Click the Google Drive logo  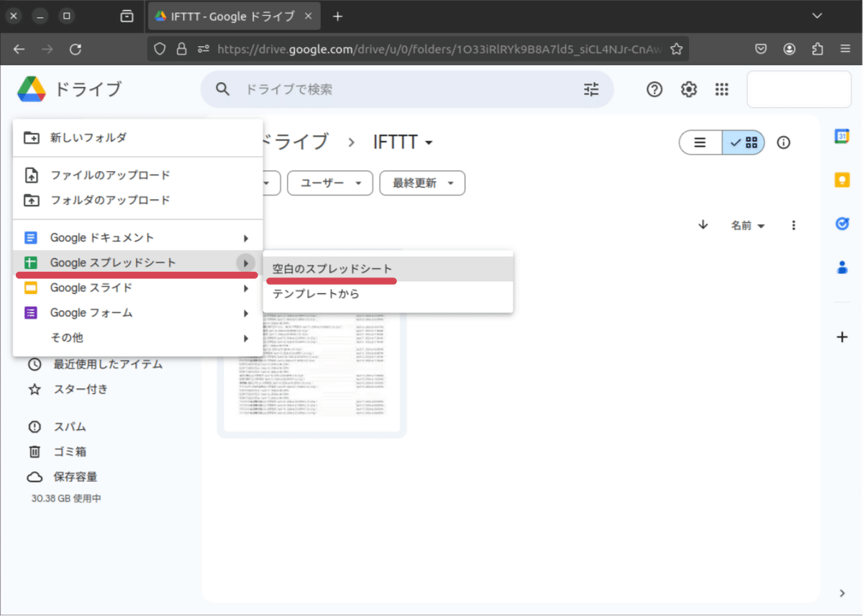[32, 89]
